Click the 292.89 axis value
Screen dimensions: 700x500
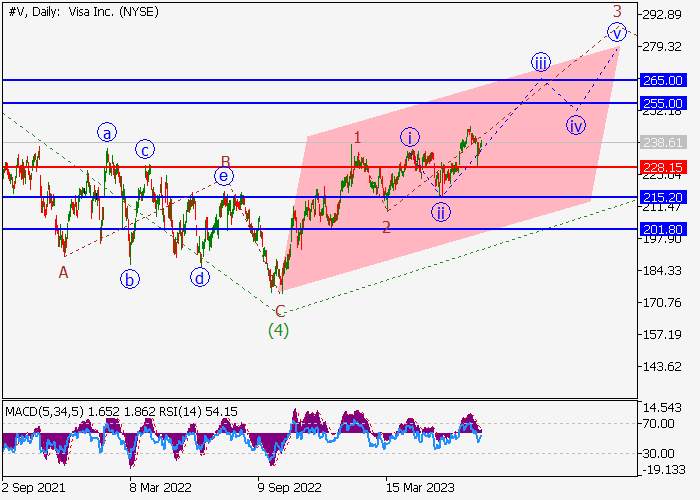[662, 15]
